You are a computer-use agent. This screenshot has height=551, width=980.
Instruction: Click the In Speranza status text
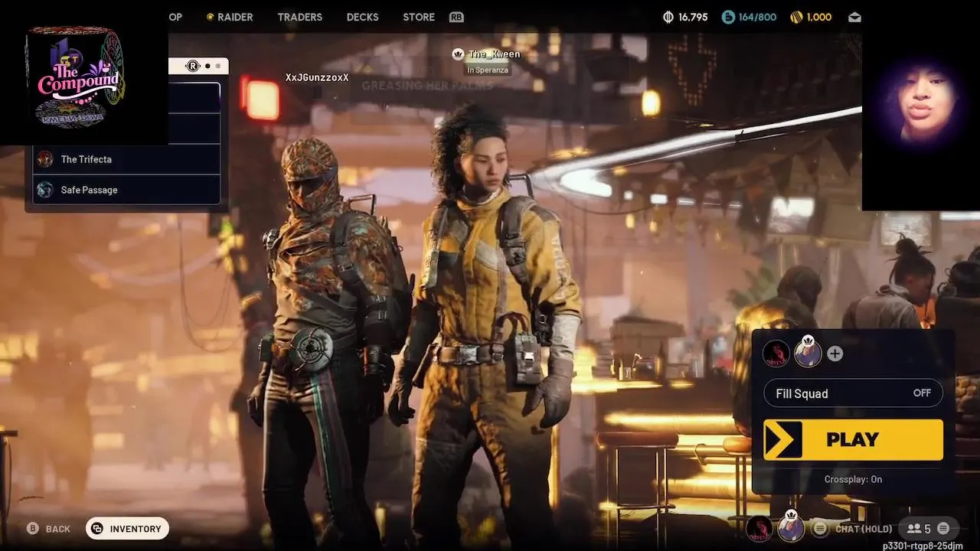click(x=488, y=70)
